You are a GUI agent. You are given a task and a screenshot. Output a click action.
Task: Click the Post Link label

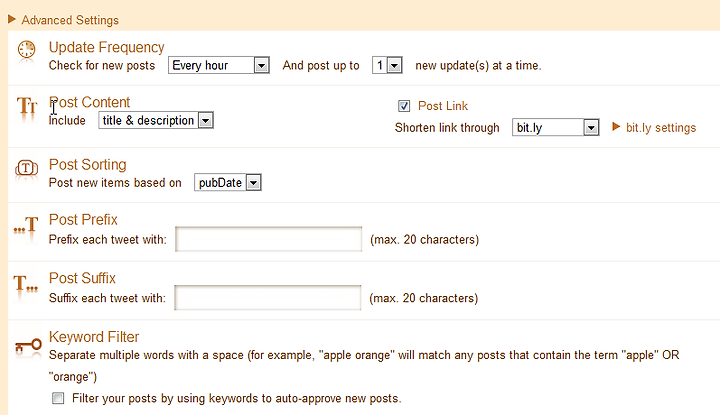(443, 106)
